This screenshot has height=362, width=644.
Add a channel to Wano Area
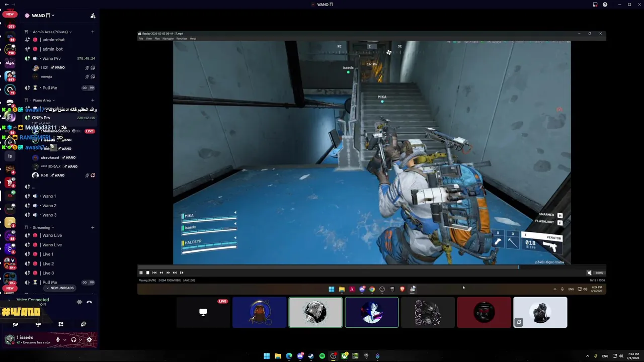click(x=93, y=101)
